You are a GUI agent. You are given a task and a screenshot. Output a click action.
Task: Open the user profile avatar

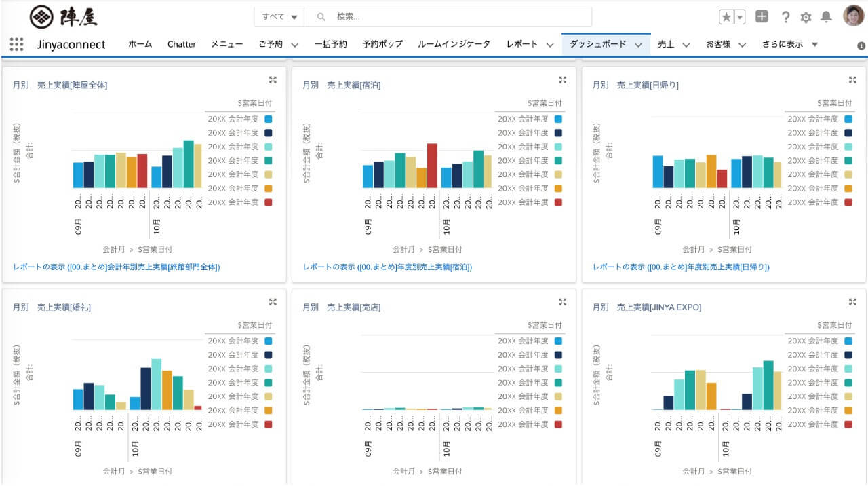click(853, 16)
